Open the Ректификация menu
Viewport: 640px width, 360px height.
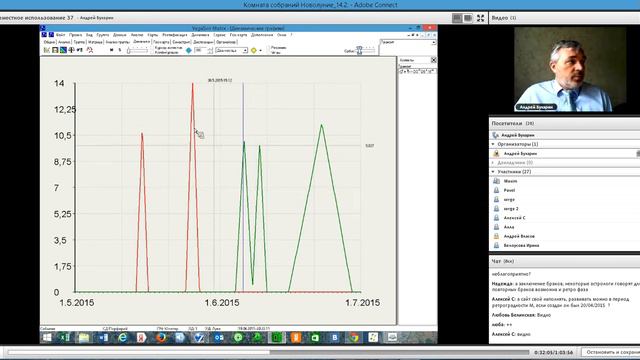pos(175,35)
